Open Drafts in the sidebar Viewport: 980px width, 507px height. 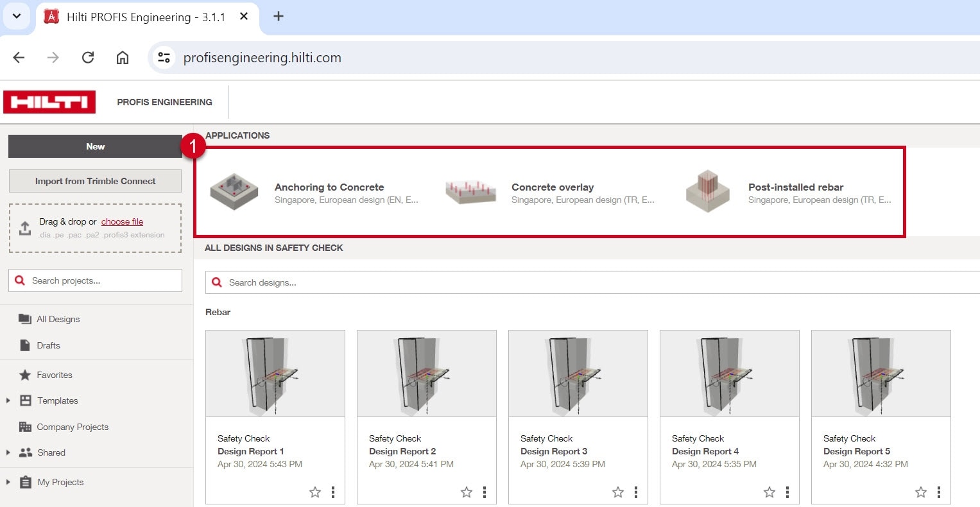pos(48,345)
